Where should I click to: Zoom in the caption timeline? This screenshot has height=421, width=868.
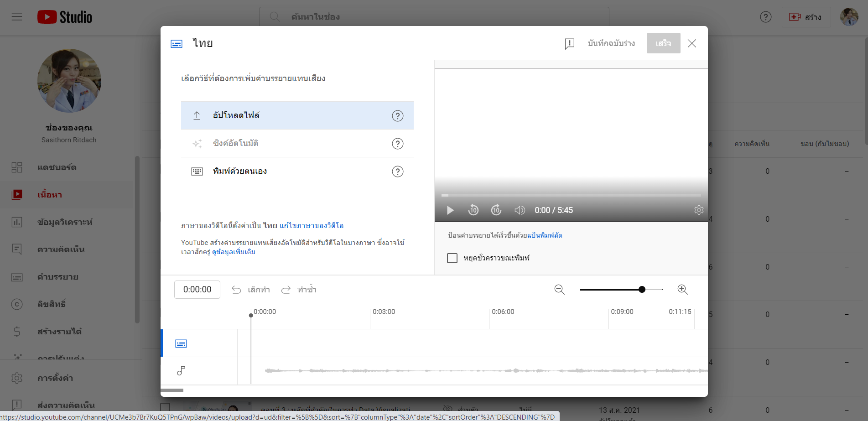(682, 290)
